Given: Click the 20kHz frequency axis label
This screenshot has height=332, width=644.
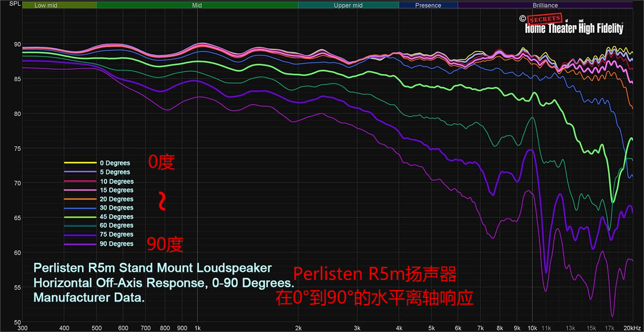Looking at the screenshot, I should 633,327.
